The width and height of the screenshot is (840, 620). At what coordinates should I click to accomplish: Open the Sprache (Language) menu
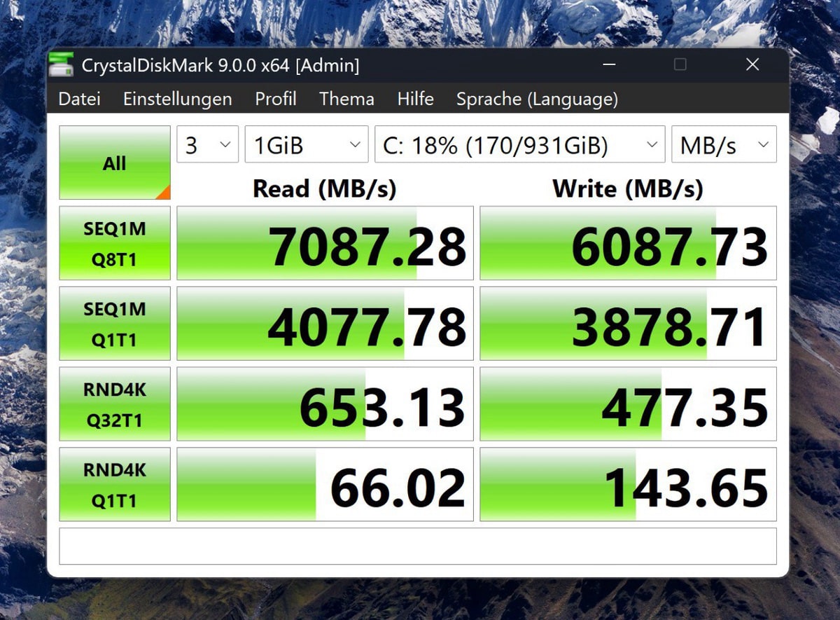[x=537, y=99]
